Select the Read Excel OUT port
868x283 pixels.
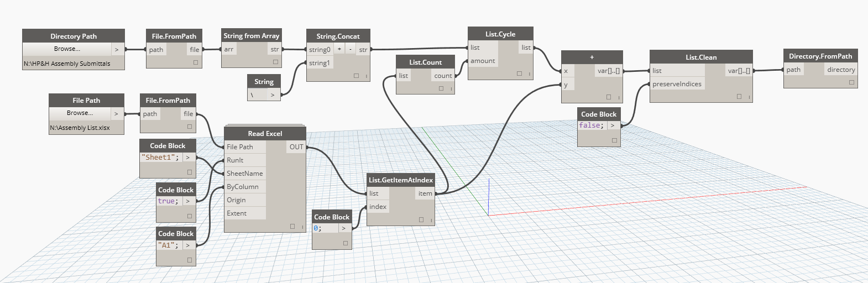point(296,147)
